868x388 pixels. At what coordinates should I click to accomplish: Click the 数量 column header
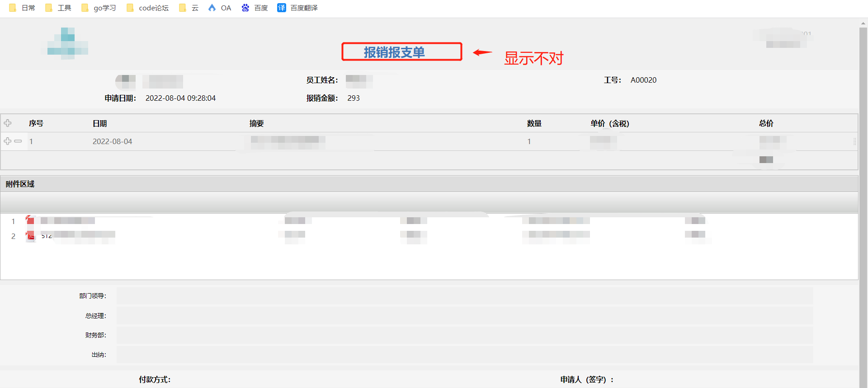pyautogui.click(x=534, y=123)
